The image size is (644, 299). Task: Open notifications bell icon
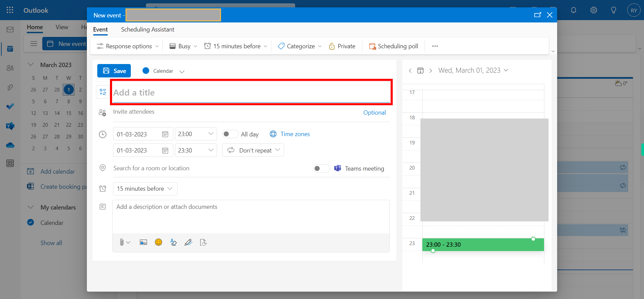[x=574, y=10]
